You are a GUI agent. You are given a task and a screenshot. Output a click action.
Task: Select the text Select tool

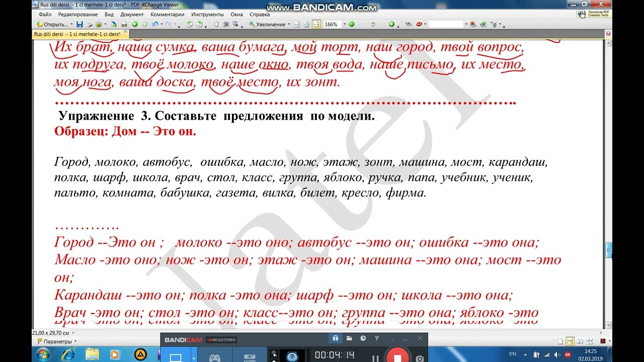tap(235, 24)
